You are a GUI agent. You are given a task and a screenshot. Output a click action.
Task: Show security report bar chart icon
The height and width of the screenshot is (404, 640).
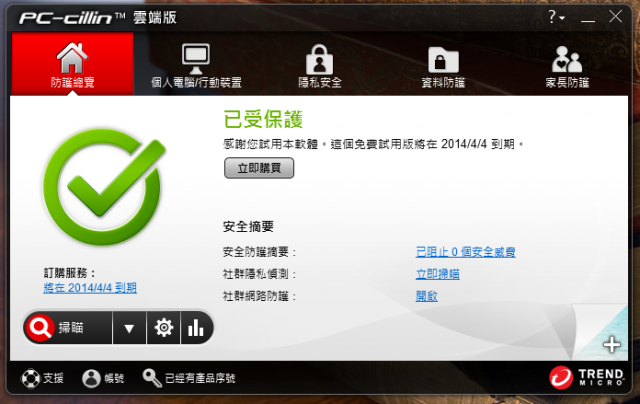[x=196, y=328]
